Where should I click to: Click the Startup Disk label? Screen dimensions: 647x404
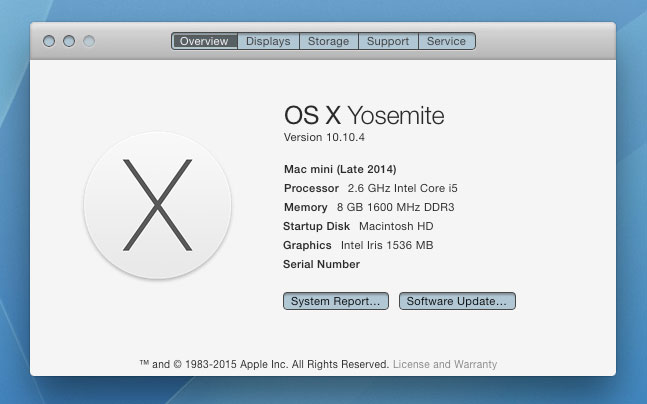(x=316, y=226)
